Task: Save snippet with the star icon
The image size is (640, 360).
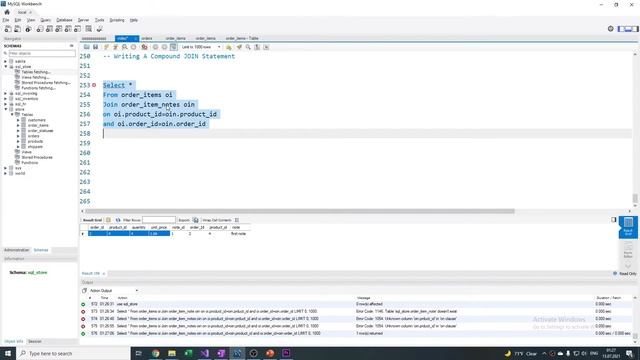Action: point(229,47)
